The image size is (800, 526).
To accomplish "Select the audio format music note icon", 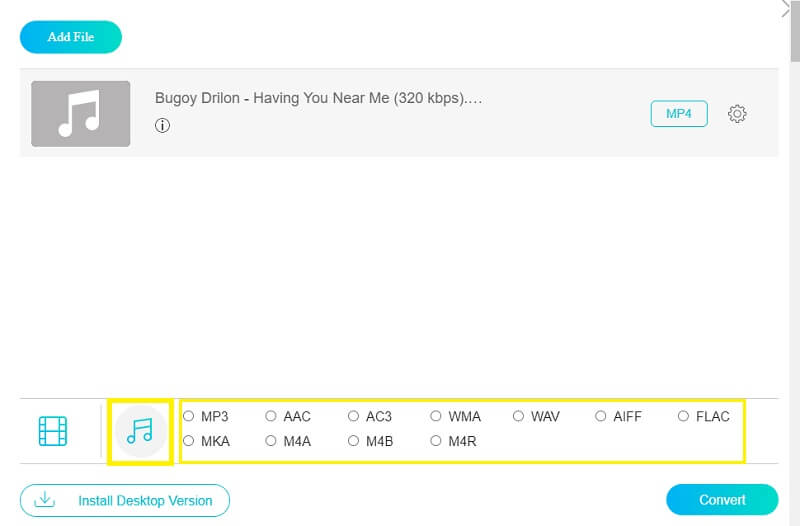I will 140,431.
